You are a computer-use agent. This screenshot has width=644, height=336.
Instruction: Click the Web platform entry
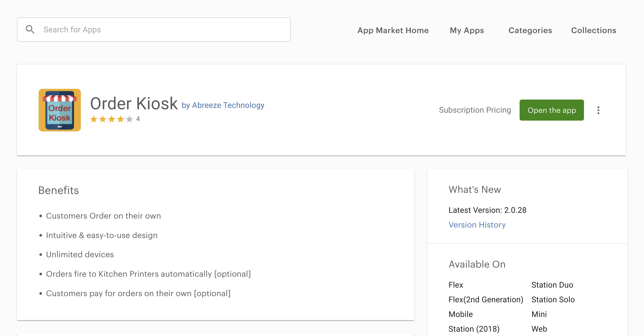click(x=539, y=329)
